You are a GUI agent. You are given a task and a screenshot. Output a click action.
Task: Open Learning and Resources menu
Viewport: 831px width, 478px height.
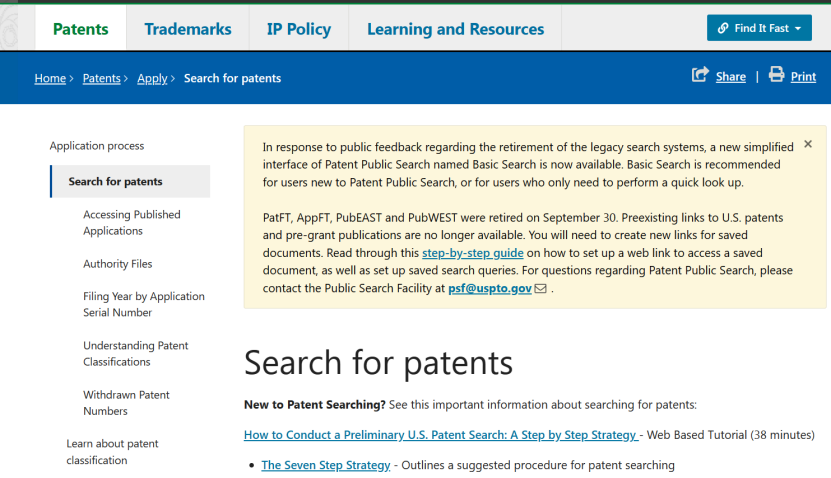point(455,29)
